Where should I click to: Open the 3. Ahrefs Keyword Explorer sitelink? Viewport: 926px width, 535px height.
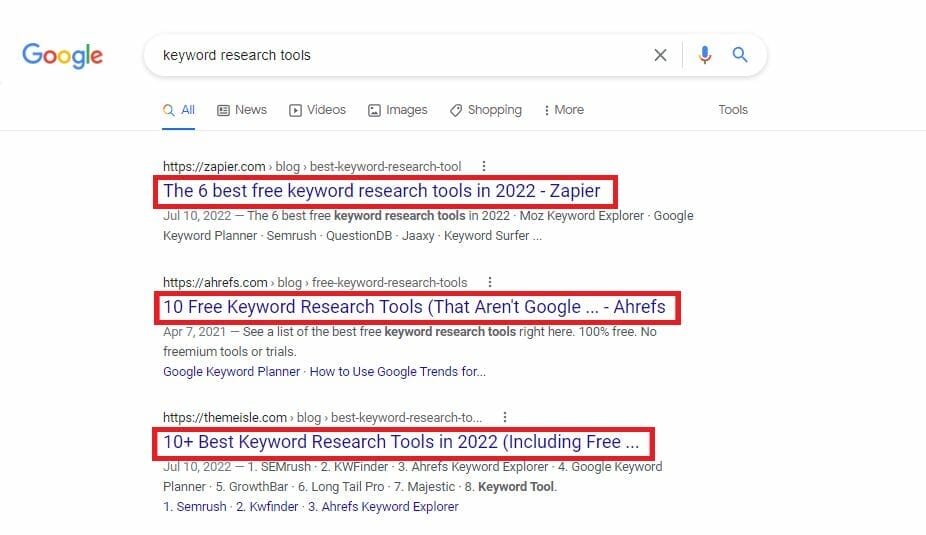point(383,507)
